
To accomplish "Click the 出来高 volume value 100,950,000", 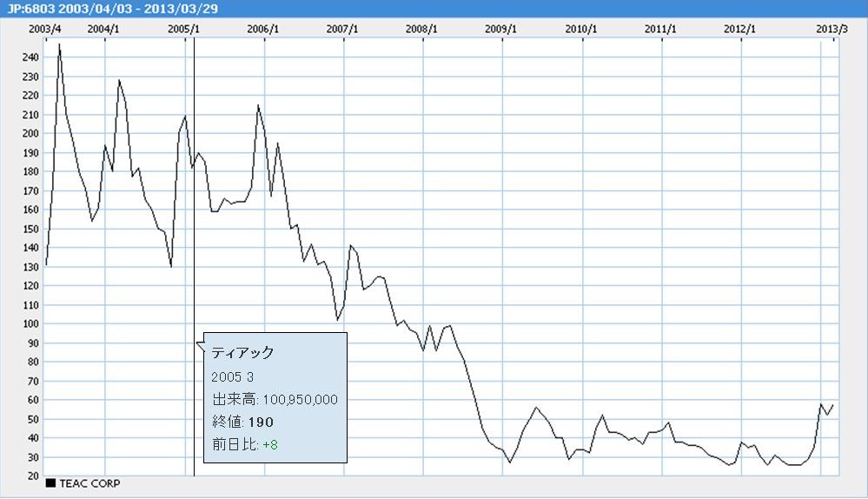I will (300, 400).
